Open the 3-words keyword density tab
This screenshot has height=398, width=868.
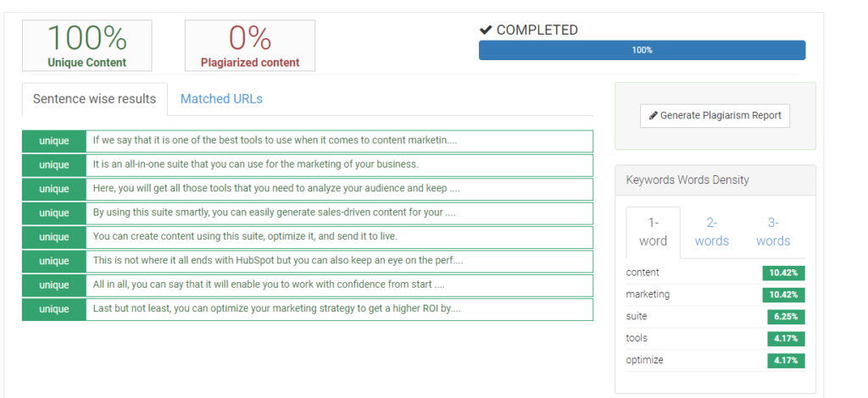pyautogui.click(x=772, y=231)
